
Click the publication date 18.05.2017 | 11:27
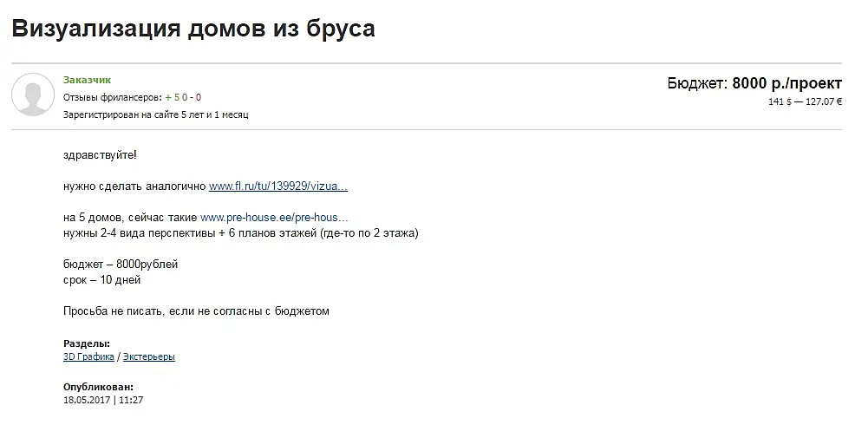pos(103,400)
